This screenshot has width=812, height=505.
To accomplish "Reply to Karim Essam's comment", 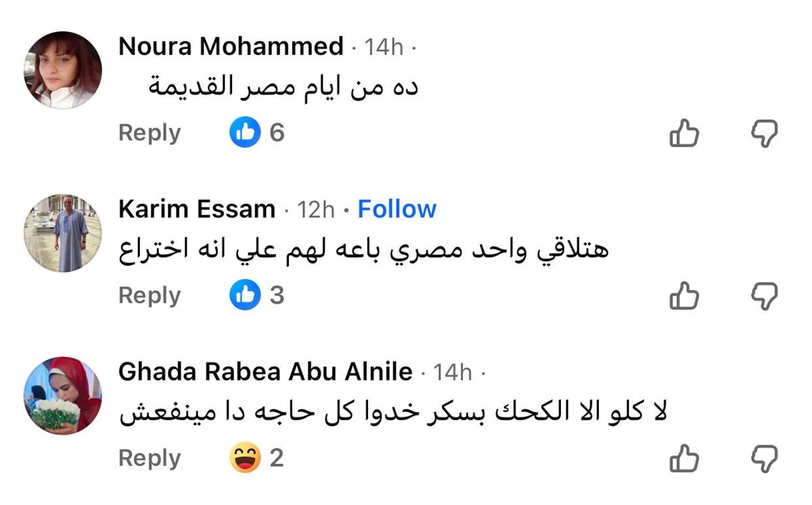I will 150,295.
